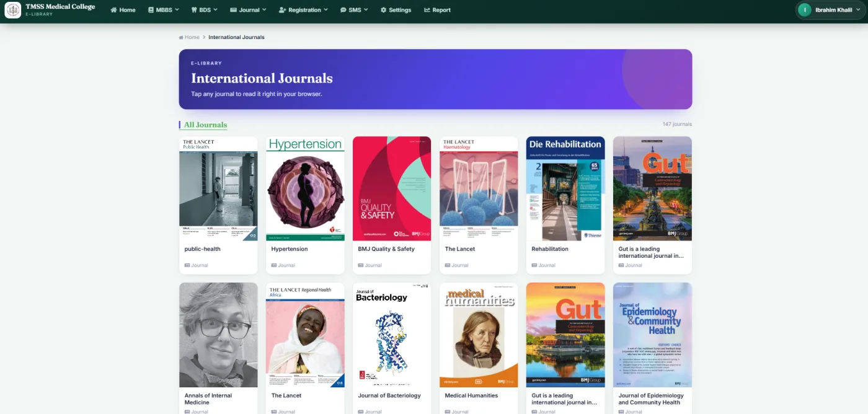Open the public-health journal title

pyautogui.click(x=202, y=249)
